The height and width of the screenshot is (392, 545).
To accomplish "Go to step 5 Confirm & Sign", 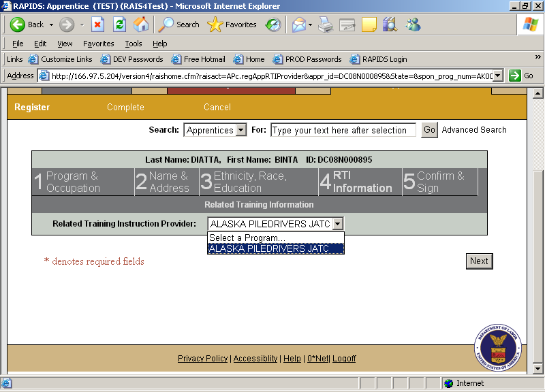I will pos(440,182).
